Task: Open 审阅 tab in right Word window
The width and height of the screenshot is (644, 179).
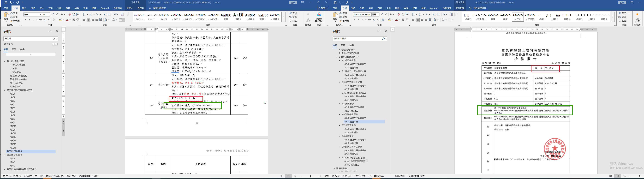Action: 406,8
